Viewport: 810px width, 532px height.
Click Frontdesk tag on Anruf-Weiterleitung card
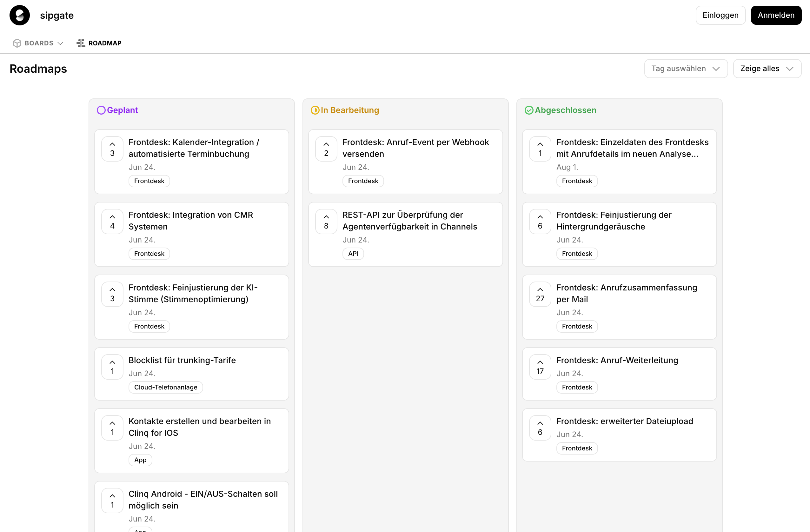coord(577,387)
